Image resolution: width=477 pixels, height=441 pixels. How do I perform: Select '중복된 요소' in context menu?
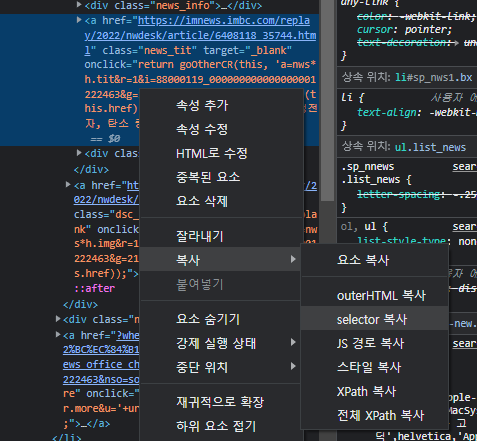[221, 177]
